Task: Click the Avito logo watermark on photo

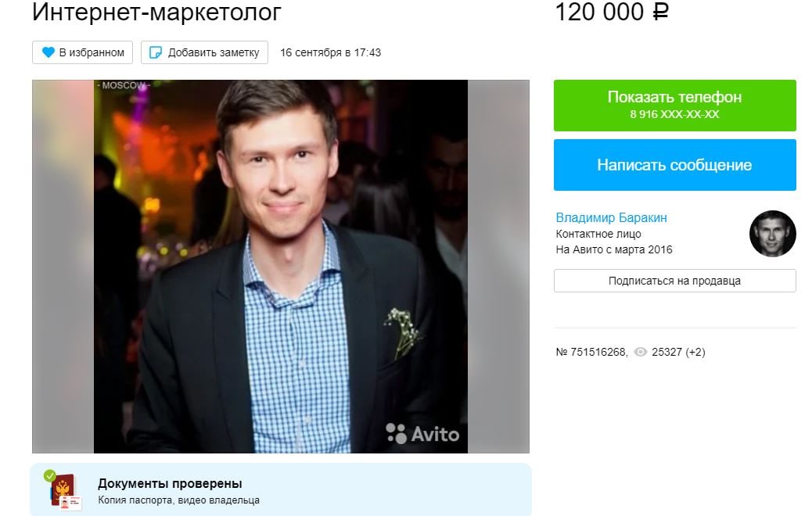Action: click(x=422, y=434)
